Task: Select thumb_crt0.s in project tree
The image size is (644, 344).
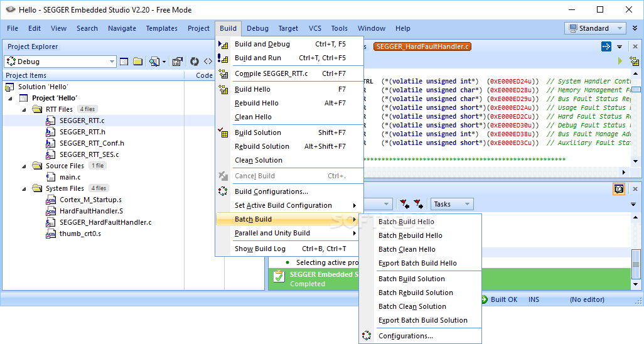Action: (80, 234)
